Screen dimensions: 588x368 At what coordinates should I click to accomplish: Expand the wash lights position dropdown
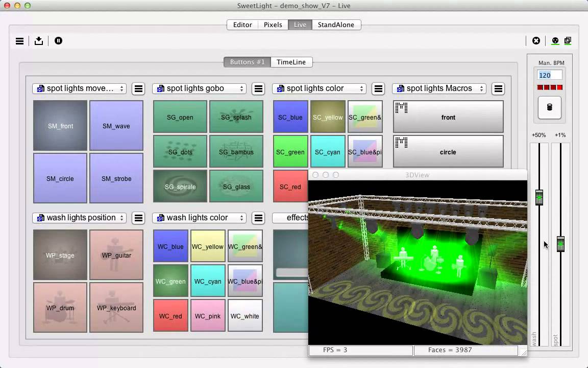pos(80,218)
